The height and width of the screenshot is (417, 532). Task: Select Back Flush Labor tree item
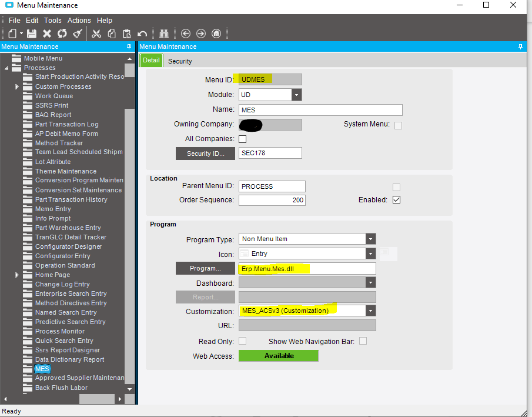(61, 388)
